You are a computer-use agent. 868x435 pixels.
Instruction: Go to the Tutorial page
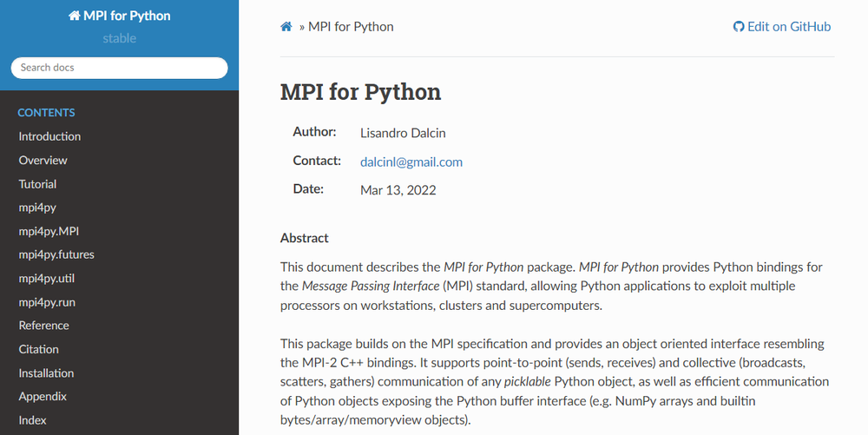37,184
